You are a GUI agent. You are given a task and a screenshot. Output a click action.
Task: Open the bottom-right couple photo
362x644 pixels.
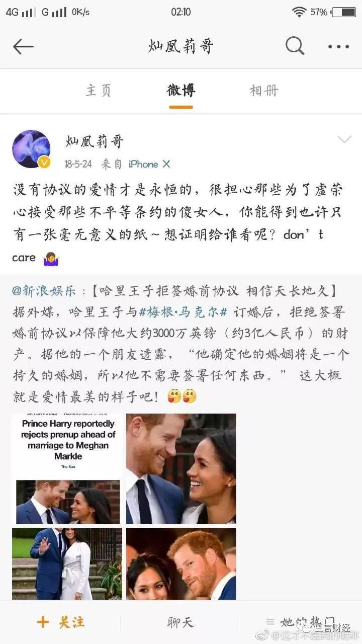181,563
